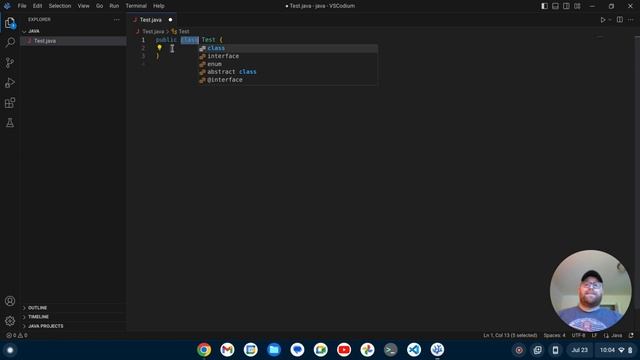Click Test.java in the breadcrumb
This screenshot has width=640, height=360.
click(153, 31)
